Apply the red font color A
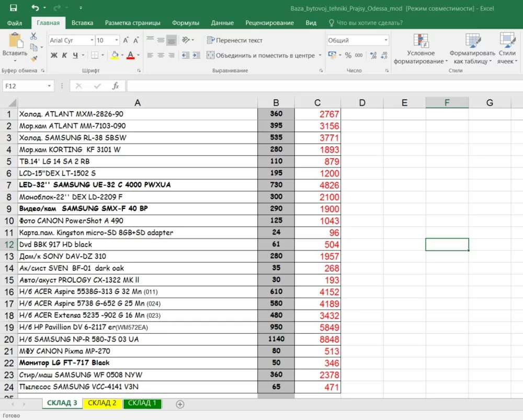Viewport: 523px width, 420px height. pos(131,55)
